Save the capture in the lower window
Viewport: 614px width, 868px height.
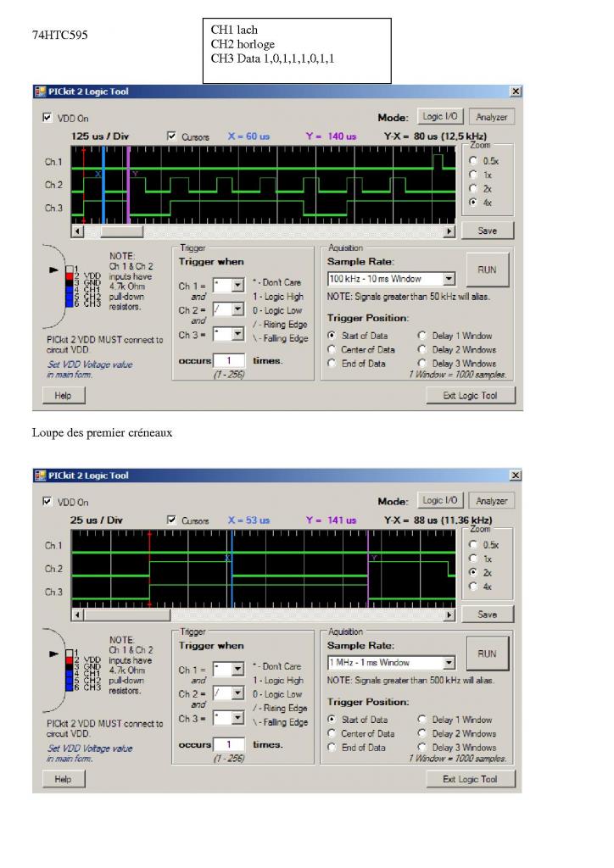pos(487,614)
